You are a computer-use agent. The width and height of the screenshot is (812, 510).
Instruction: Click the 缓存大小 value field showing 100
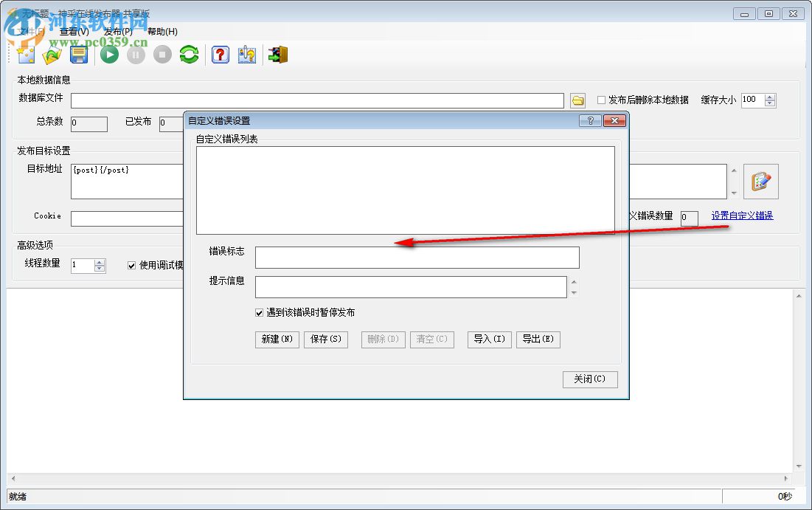click(x=753, y=100)
